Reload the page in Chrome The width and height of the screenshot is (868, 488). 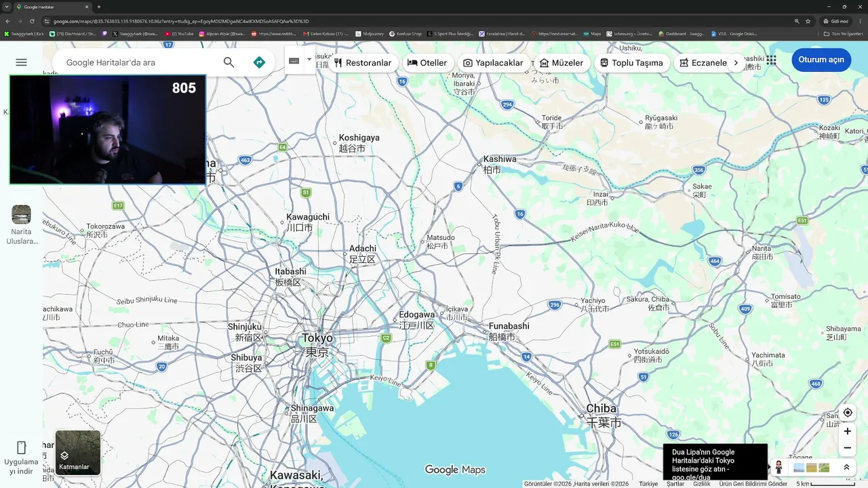(x=32, y=21)
